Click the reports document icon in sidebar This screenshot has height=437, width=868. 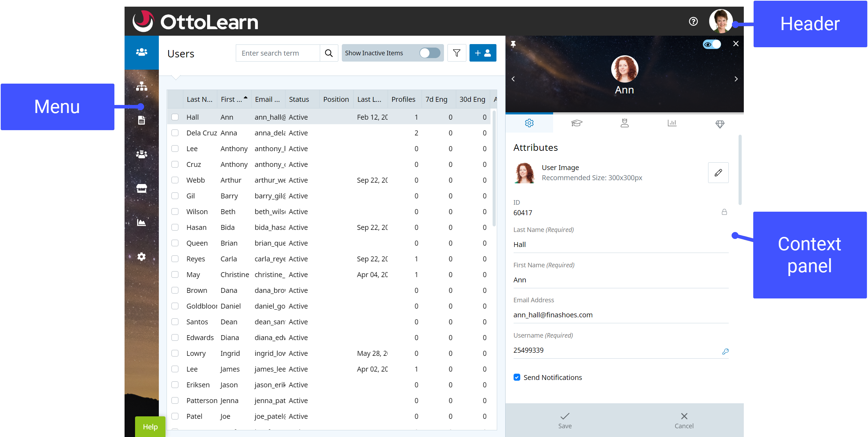141,120
